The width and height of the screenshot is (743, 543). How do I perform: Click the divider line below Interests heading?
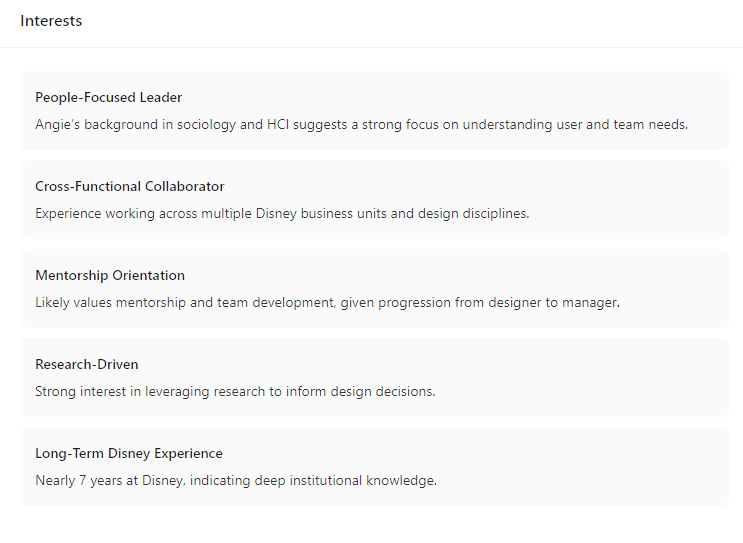[371, 47]
